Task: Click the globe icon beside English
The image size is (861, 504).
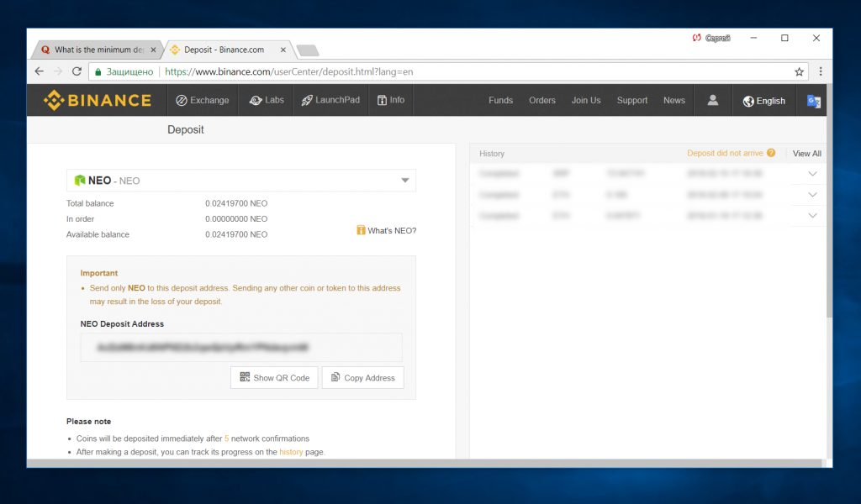Action: click(747, 102)
